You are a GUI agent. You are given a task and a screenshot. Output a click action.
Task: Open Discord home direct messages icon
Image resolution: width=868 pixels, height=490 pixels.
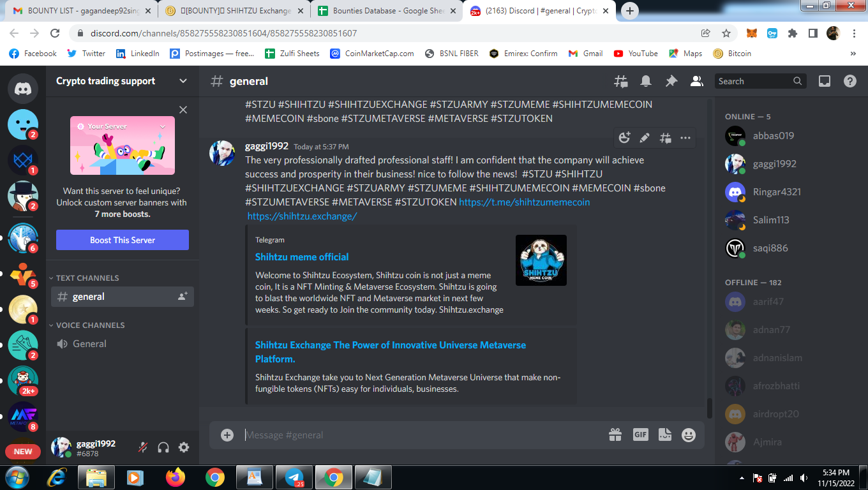[23, 88]
